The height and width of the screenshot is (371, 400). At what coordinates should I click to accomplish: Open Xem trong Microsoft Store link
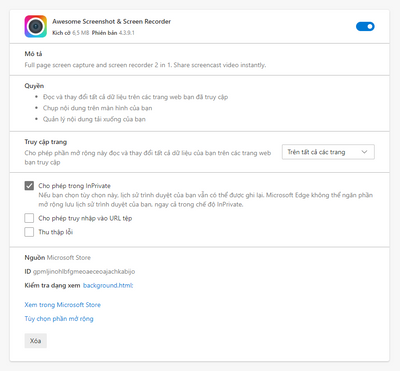point(62,305)
